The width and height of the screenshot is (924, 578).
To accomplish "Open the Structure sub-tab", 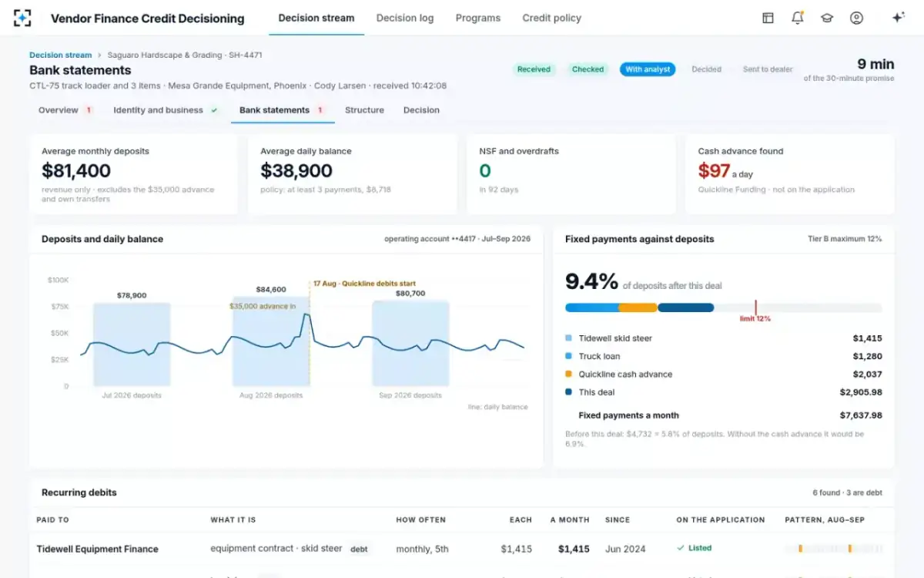I will (364, 110).
